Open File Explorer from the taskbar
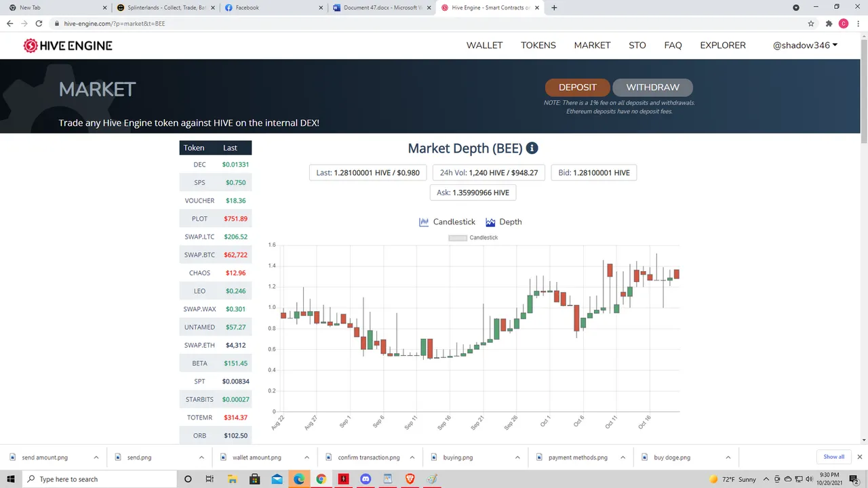868x488 pixels. [x=233, y=479]
